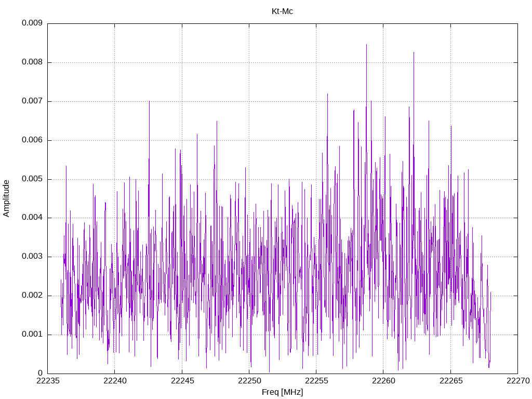Click the Amplitude y-axis label

pos(6,198)
